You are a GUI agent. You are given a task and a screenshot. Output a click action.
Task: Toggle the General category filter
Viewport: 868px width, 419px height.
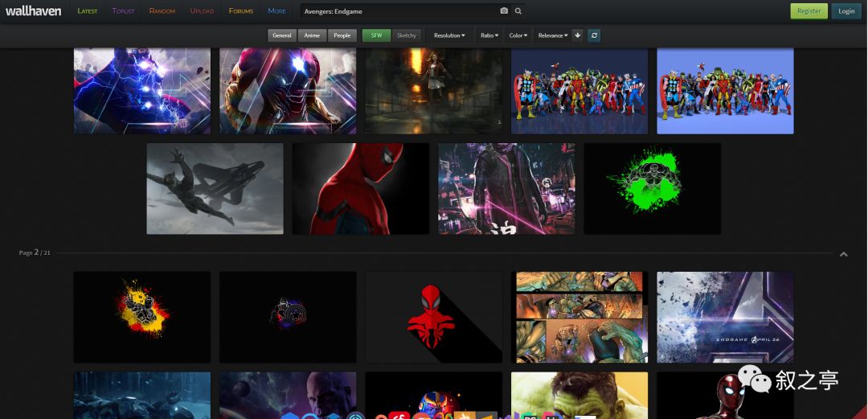(x=282, y=35)
